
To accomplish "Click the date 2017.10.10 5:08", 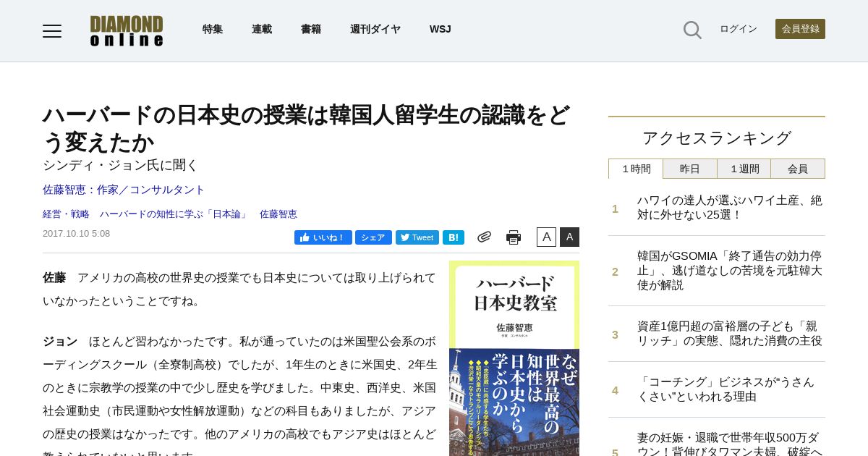I will (76, 234).
